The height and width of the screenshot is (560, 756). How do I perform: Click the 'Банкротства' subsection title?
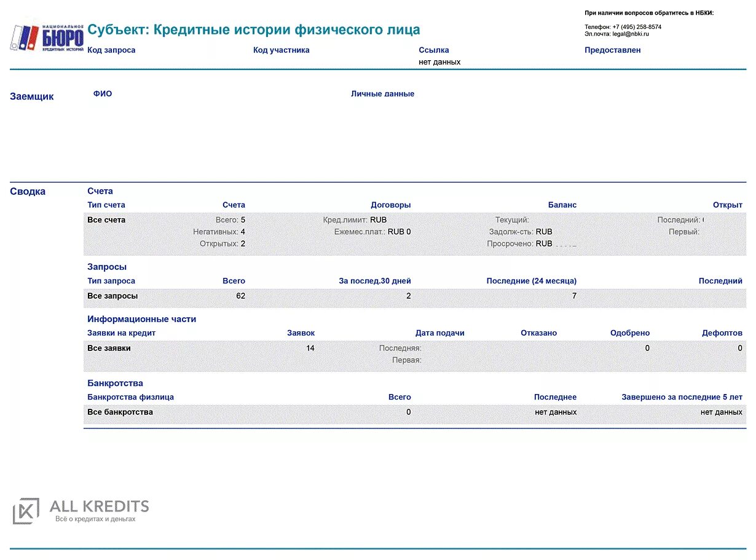[115, 384]
